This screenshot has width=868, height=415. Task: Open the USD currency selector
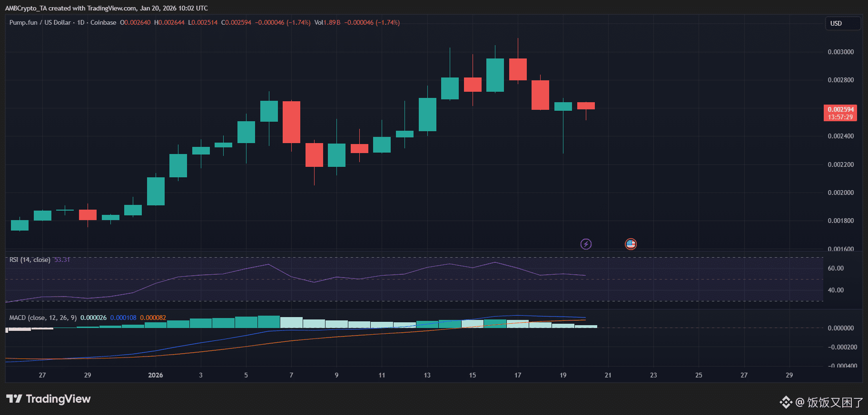click(x=842, y=23)
